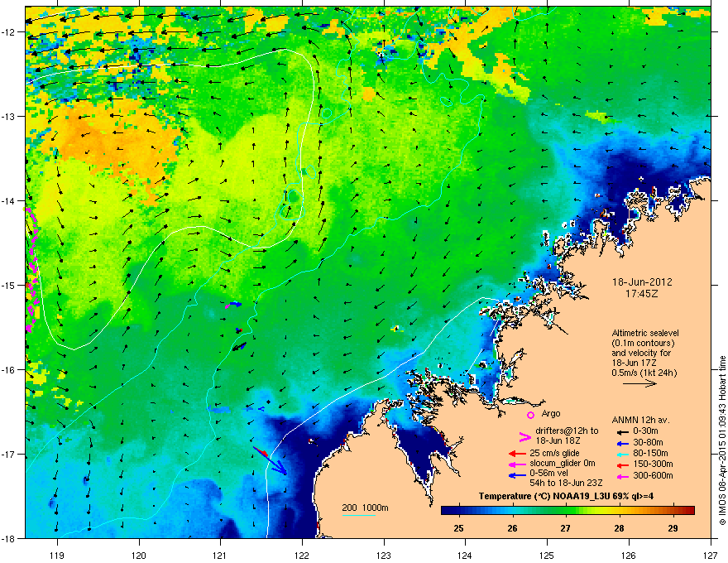This screenshot has height=563, width=728.
Task: Click the -17 latitude axis label
Action: click(9, 454)
